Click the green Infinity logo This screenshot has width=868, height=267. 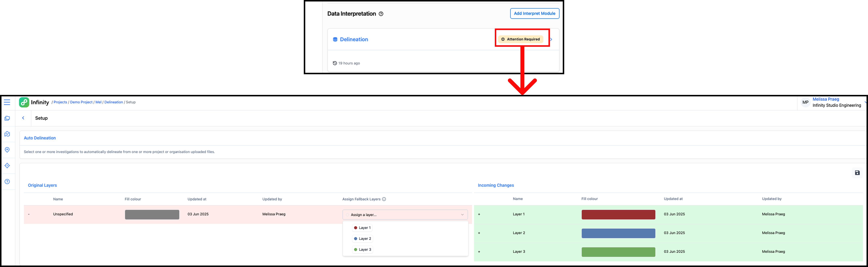(x=24, y=102)
